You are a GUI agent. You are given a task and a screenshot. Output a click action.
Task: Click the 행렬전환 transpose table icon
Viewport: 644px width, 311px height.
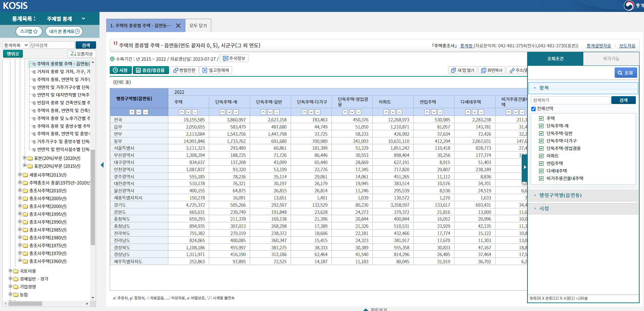(184, 70)
